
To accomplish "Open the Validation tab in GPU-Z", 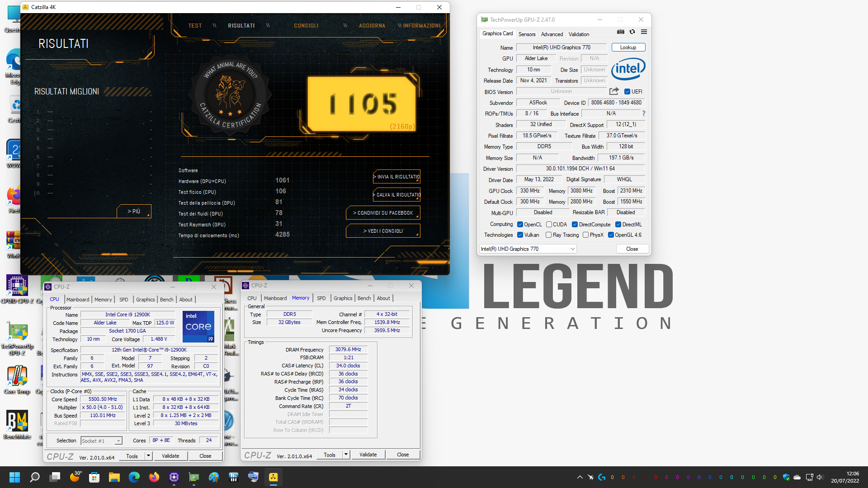I will [x=579, y=34].
